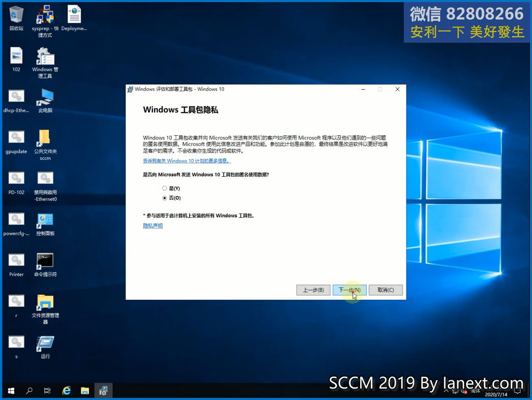
Task: Select the 102 image file icon
Action: pyautogui.click(x=16, y=60)
